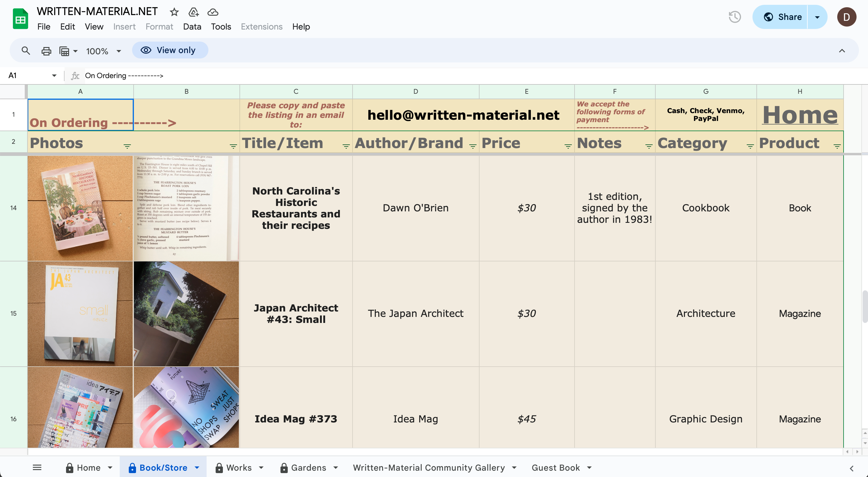The width and height of the screenshot is (868, 477).
Task: Toggle the Category column filter
Action: [x=750, y=146]
